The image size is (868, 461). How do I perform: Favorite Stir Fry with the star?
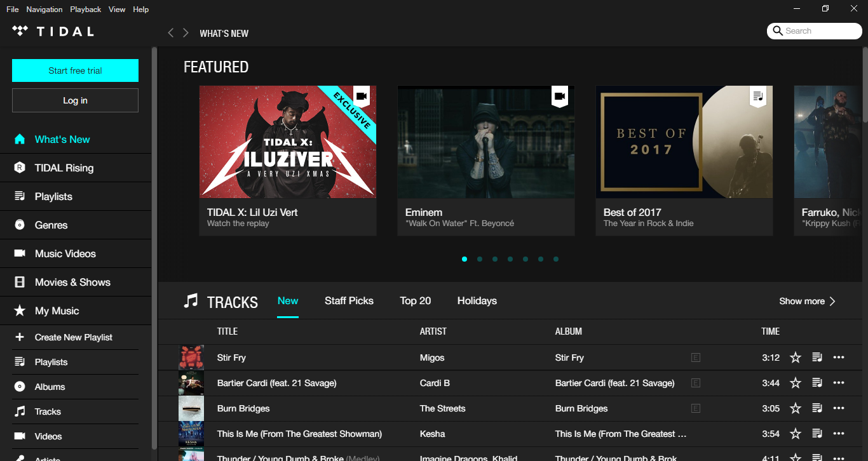coord(796,357)
